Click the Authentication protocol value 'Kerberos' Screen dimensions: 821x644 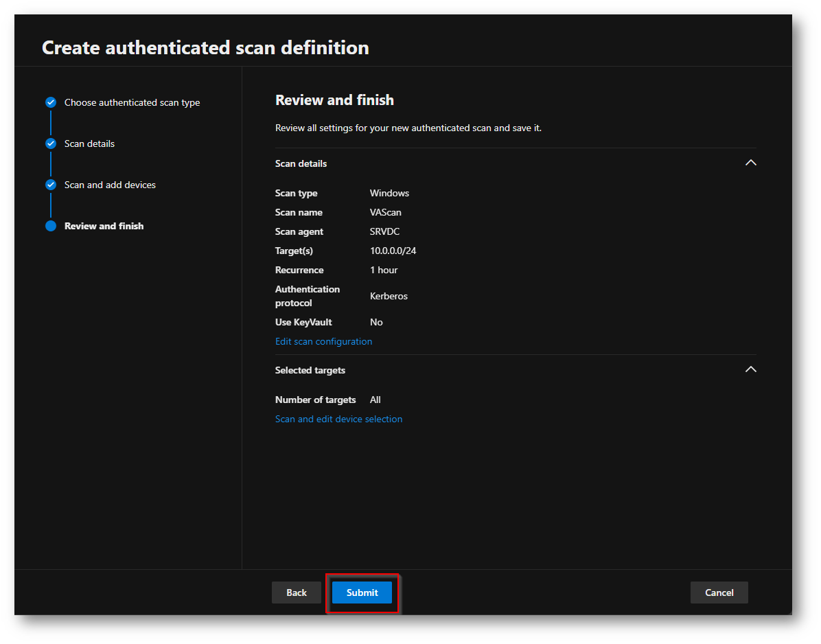click(389, 297)
